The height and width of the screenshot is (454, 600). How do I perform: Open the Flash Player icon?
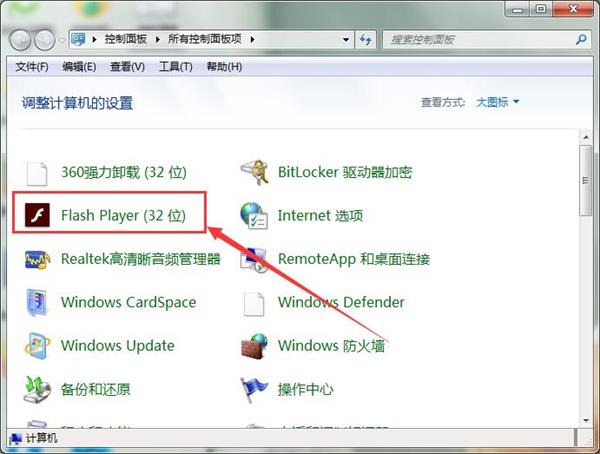coord(37,215)
